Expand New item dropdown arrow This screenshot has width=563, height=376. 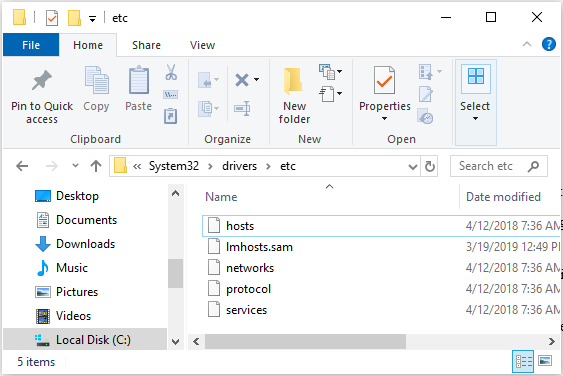click(x=339, y=71)
